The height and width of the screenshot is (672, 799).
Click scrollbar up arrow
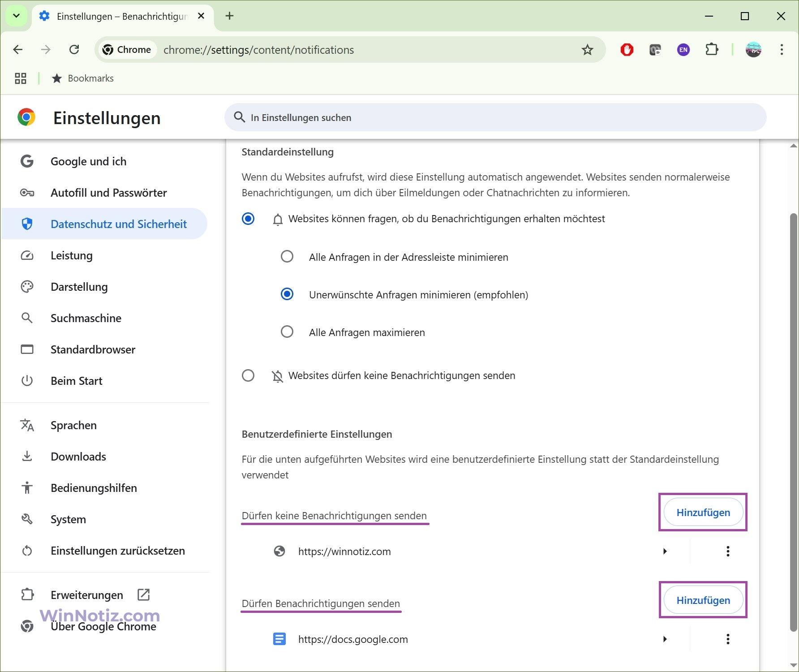pyautogui.click(x=794, y=146)
